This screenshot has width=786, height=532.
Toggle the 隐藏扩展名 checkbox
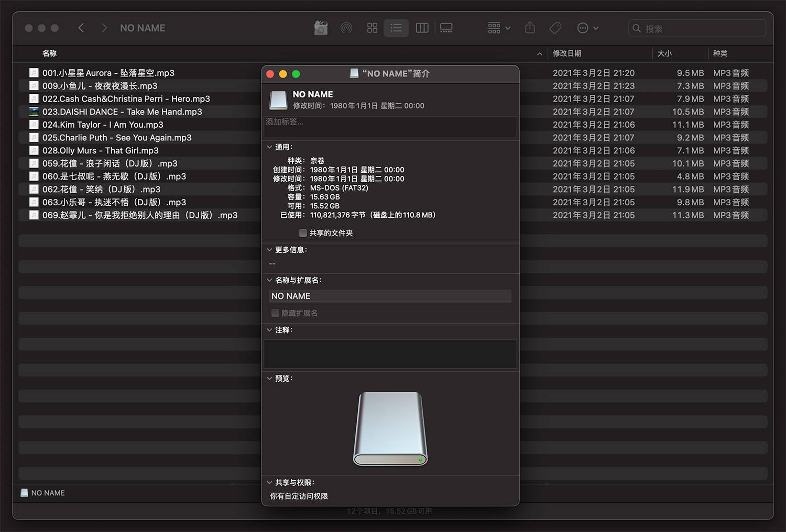click(275, 313)
